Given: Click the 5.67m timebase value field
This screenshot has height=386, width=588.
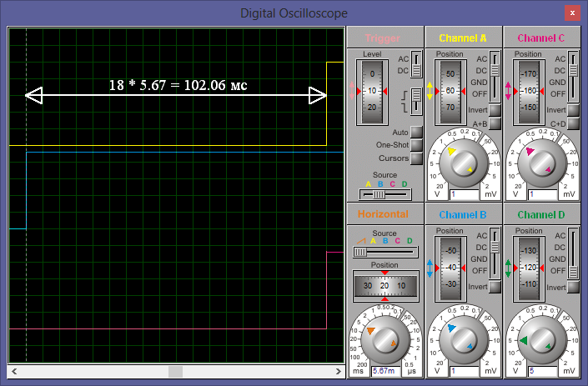Looking at the screenshot, I should click(384, 371).
